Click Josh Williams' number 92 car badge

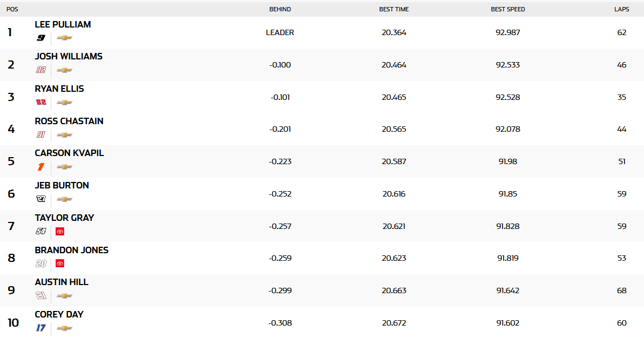[41, 70]
